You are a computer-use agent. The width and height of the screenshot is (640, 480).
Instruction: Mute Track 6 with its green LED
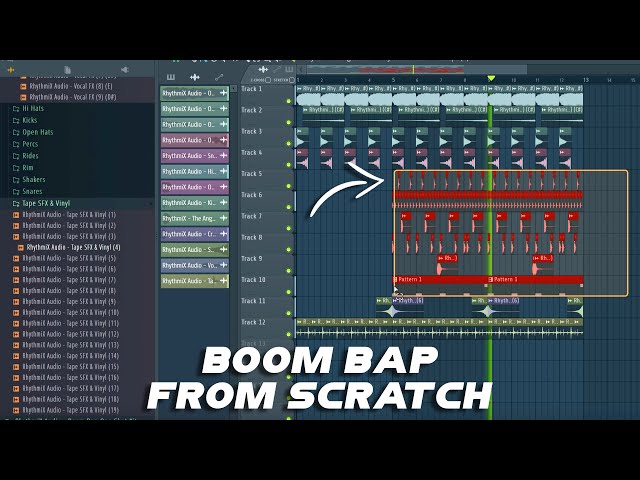pyautogui.click(x=289, y=207)
